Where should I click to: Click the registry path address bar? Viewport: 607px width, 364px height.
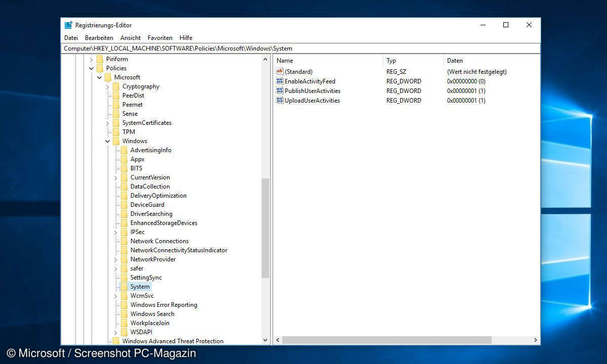pos(300,49)
